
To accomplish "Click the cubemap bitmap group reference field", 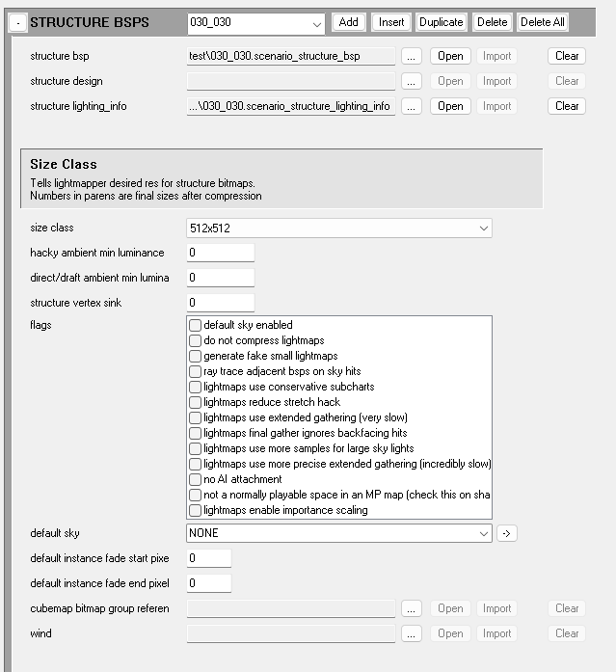I will pyautogui.click(x=291, y=608).
